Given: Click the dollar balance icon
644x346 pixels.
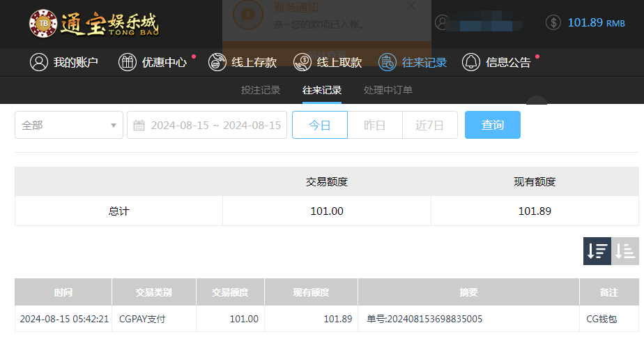Looking at the screenshot, I should (x=553, y=22).
